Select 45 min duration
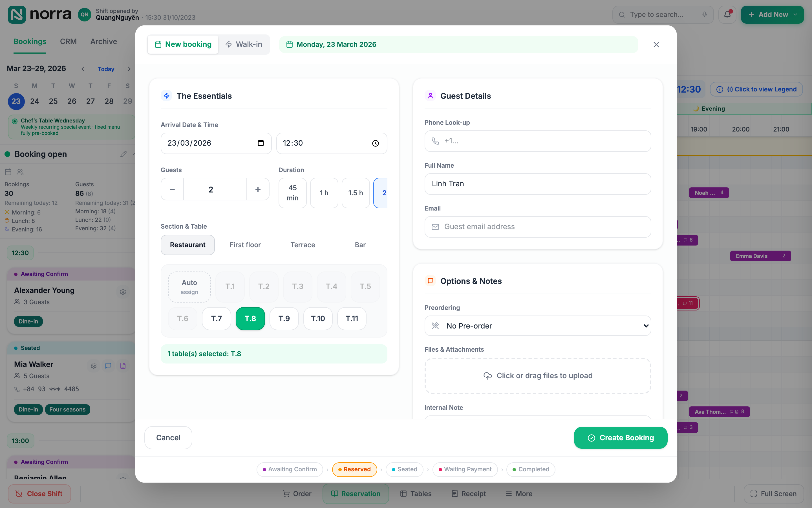The width and height of the screenshot is (812, 508). click(x=292, y=193)
